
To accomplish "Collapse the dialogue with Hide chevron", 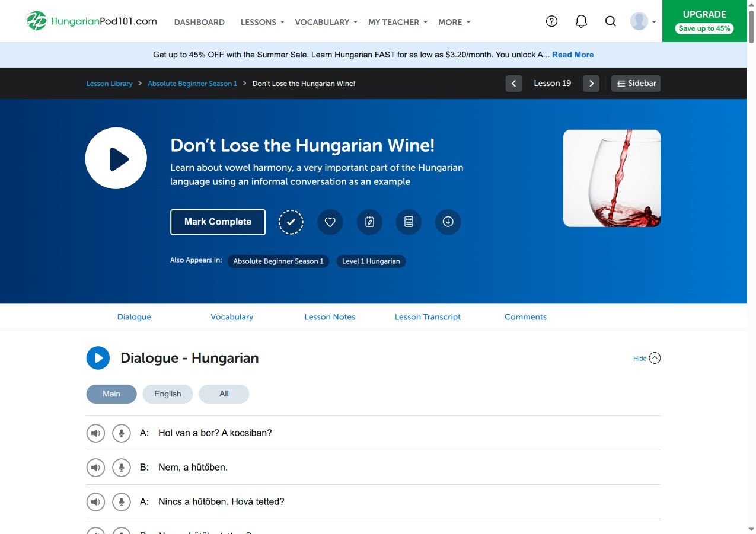I will (x=647, y=358).
